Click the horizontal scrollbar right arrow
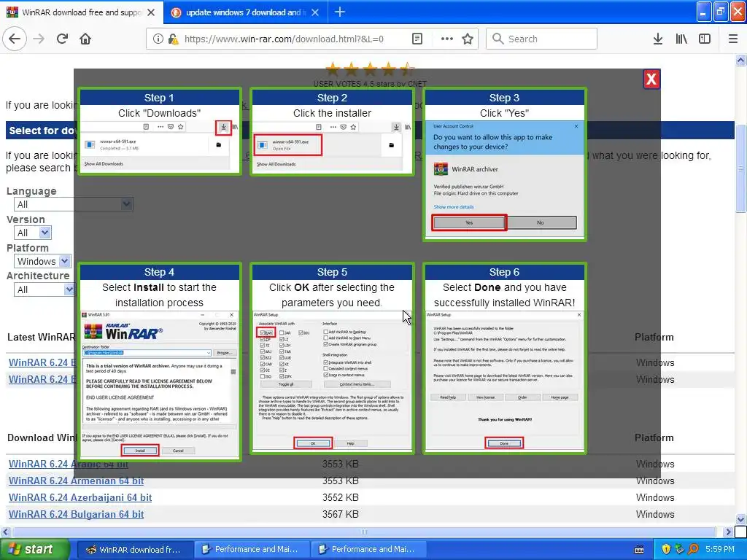Viewport: 747px width, 560px height. (728, 532)
